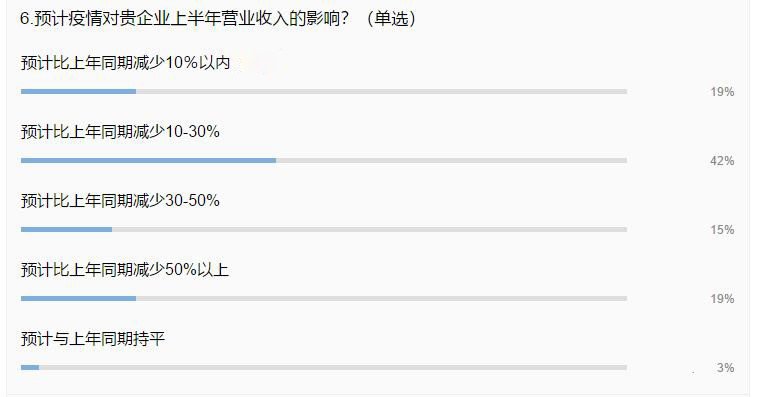Select option 预计比上年同期减少10-30%
The width and height of the screenshot is (762, 397).
(120, 132)
